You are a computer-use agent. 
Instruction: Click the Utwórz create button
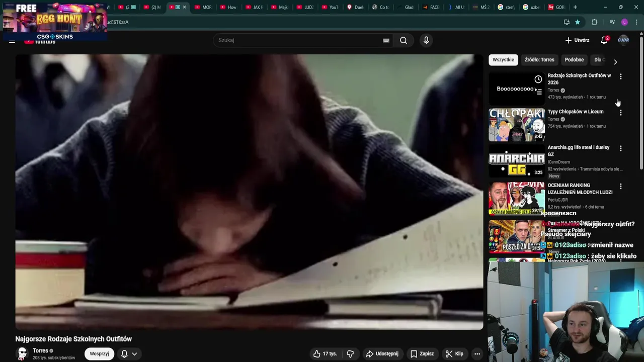[577, 40]
